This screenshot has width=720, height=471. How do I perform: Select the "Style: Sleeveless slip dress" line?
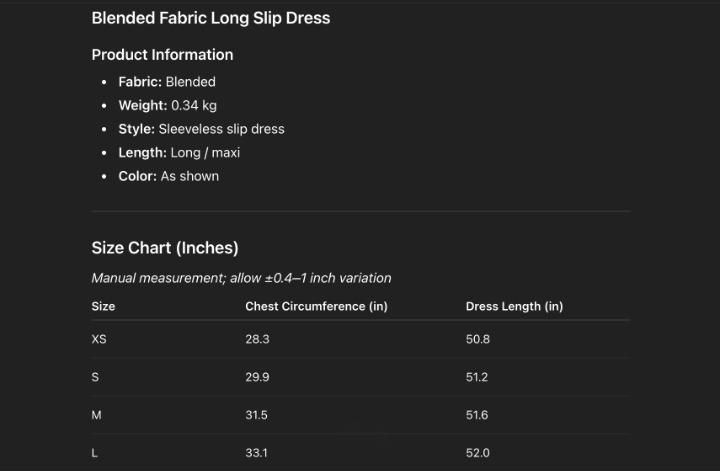tap(201, 129)
